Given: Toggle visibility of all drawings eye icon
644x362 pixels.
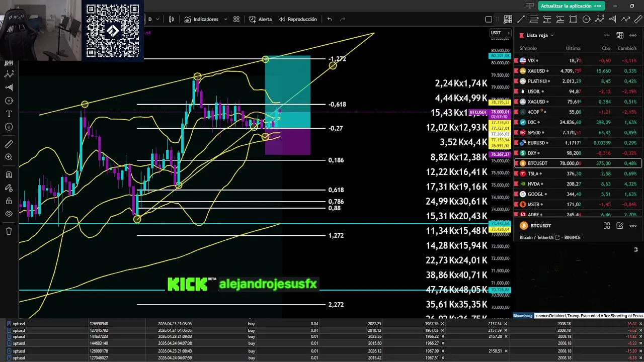Looking at the screenshot, I should pyautogui.click(x=9, y=214).
